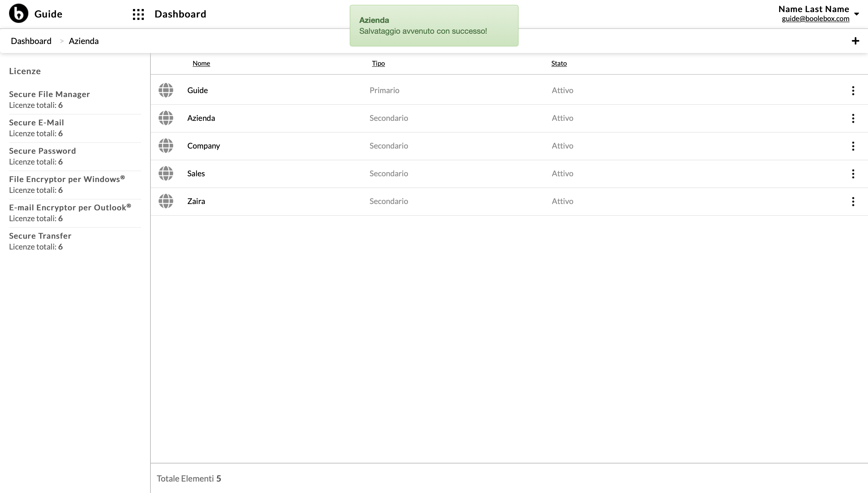Click Attivo status in Company row
This screenshot has width=868, height=493.
tap(563, 146)
